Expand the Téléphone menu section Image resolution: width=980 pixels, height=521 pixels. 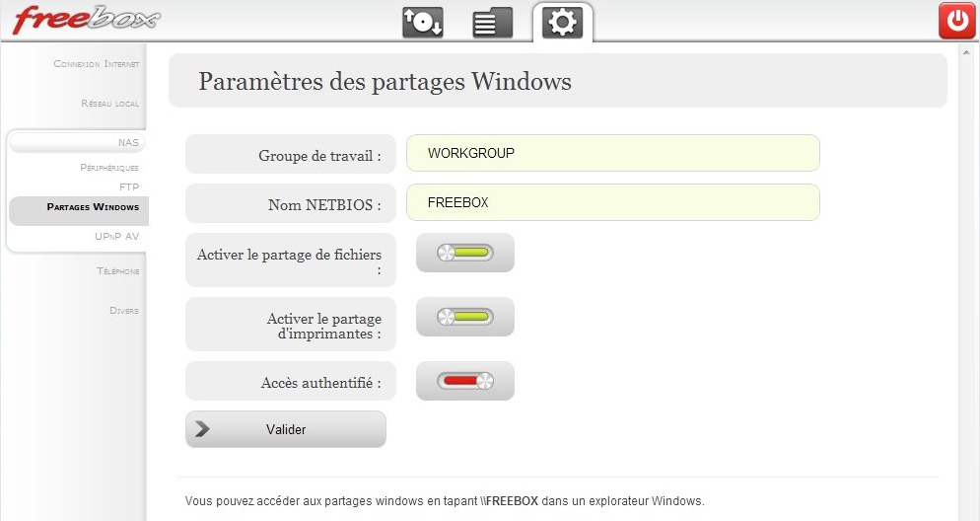click(x=118, y=270)
